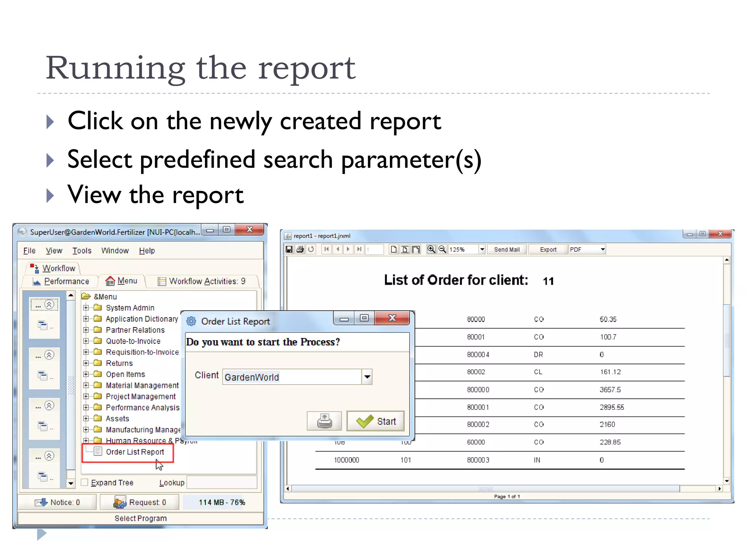The height and width of the screenshot is (560, 747).
Task: Click the report cell value 800003
Action: click(x=478, y=460)
